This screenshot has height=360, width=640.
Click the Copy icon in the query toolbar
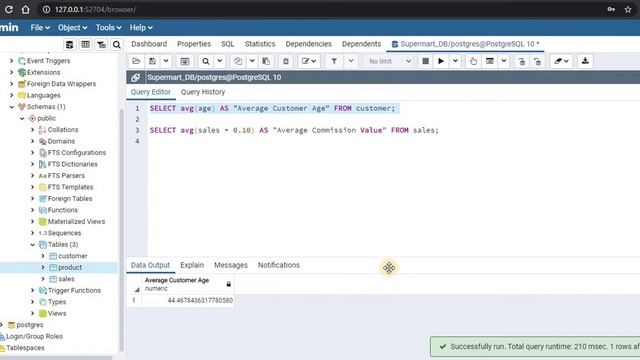[x=238, y=61]
